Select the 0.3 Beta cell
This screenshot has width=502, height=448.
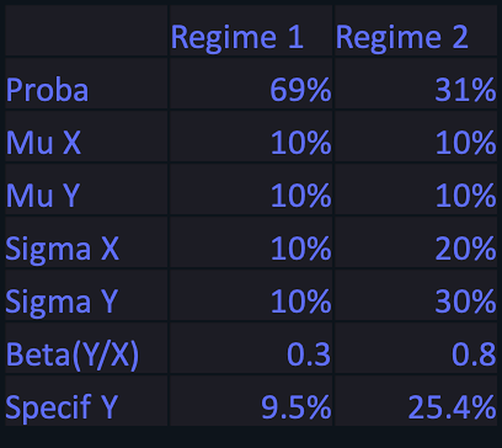point(251,348)
